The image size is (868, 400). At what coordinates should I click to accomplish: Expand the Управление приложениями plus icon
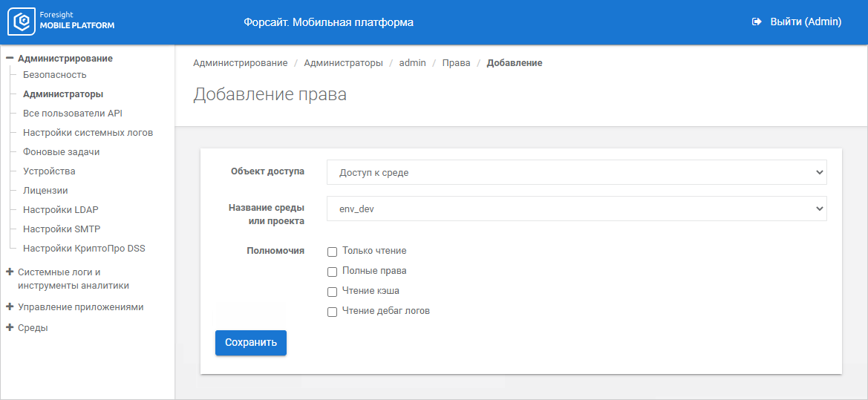pyautogui.click(x=10, y=306)
